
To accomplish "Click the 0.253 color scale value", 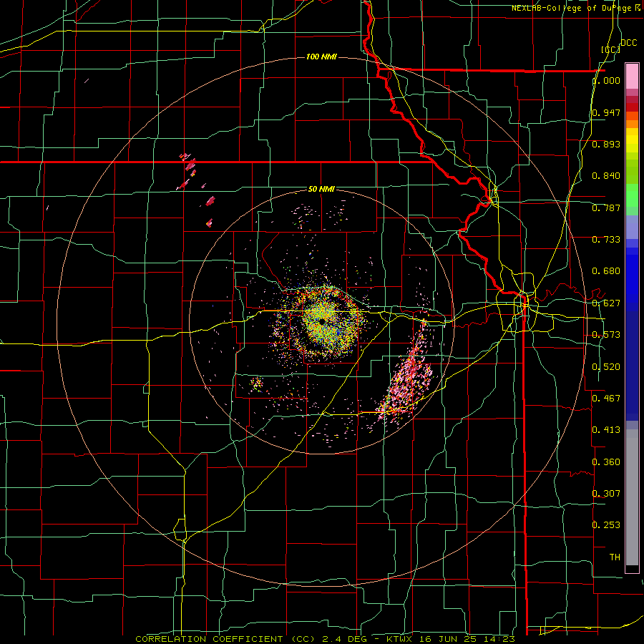I will tap(606, 525).
